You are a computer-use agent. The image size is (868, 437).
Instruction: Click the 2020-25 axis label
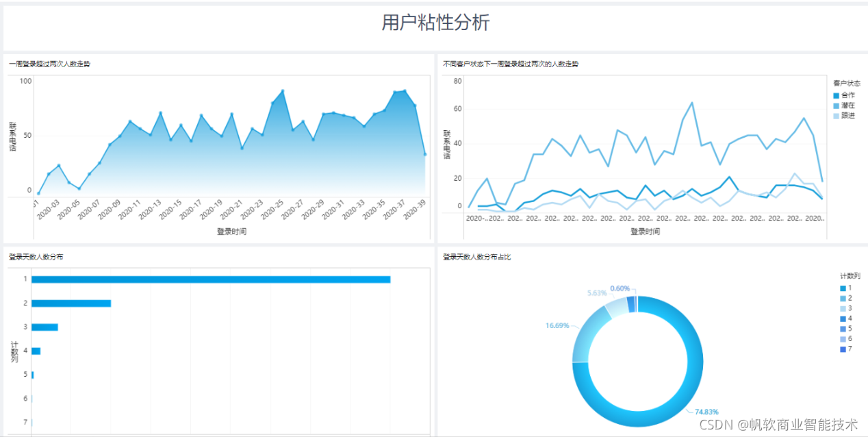pyautogui.click(x=272, y=209)
